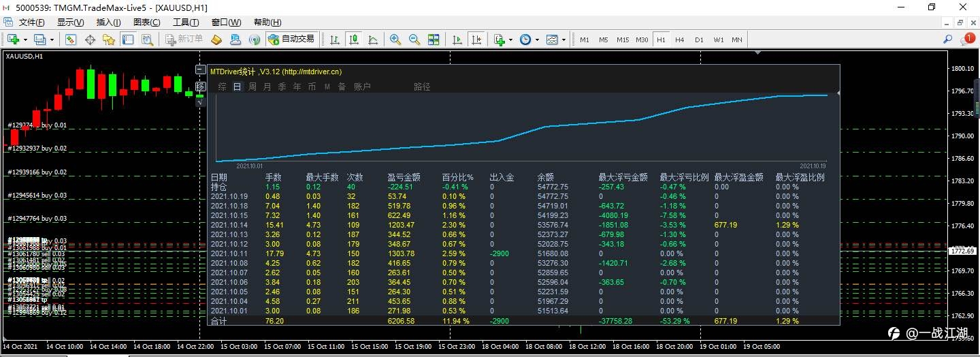The width and height of the screenshot is (980, 357).
Task: Toggle the 自动交易 auto-trading button
Action: tap(292, 40)
